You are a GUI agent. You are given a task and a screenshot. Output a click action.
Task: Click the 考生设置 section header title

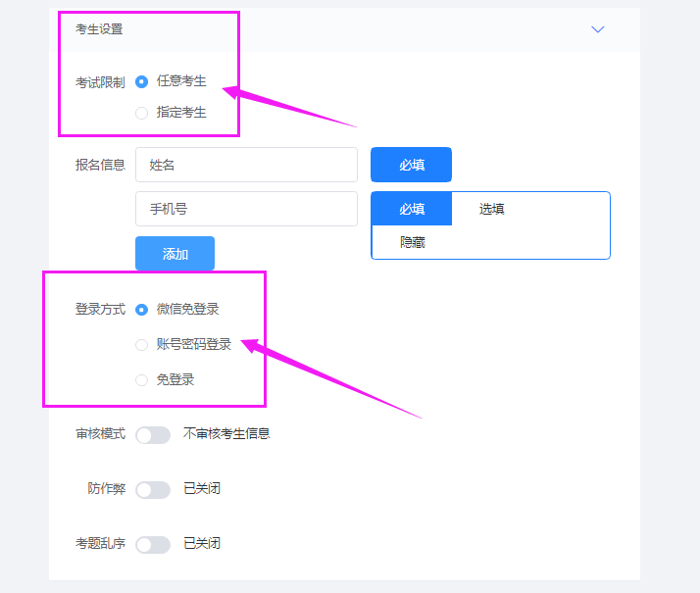coord(99,29)
